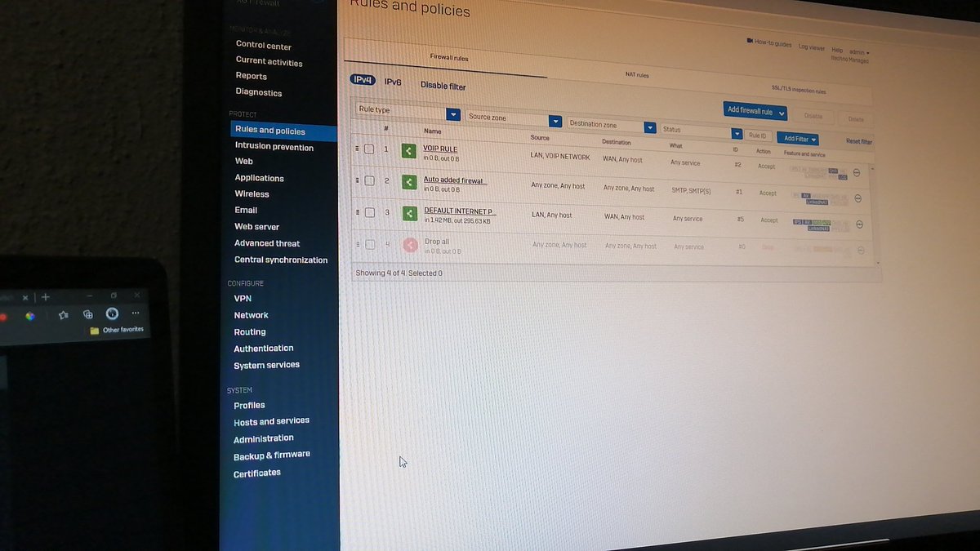Switch to the Firewall rules tab
This screenshot has height=551, width=980.
click(x=449, y=58)
